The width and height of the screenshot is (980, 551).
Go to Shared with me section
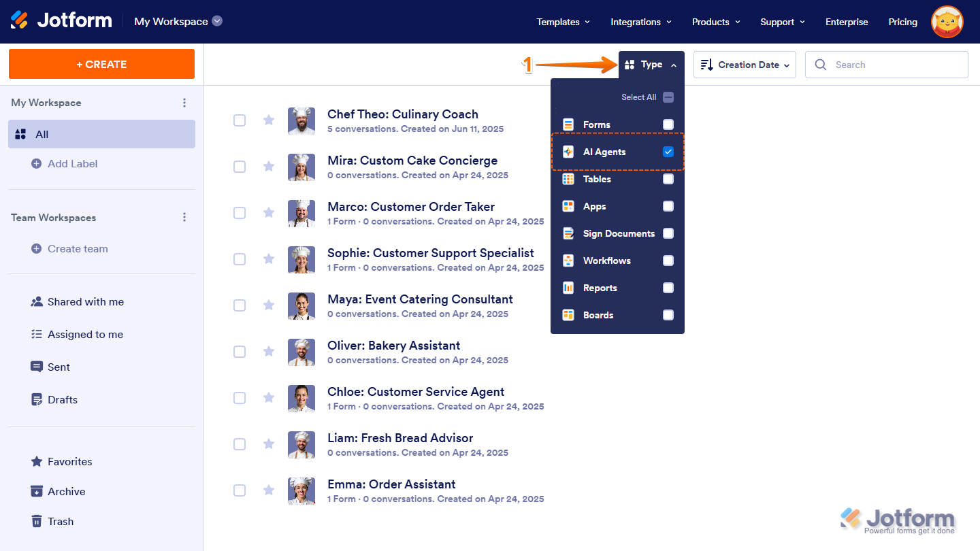(x=85, y=302)
